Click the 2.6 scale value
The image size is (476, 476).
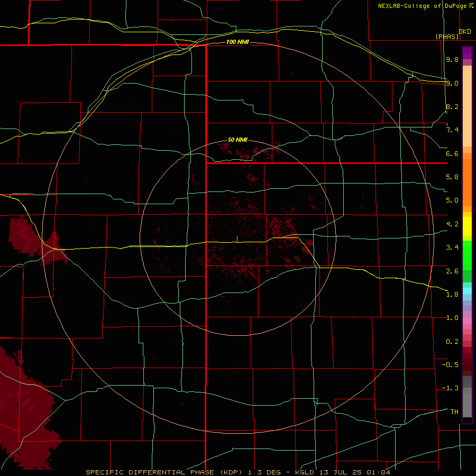tap(452, 271)
